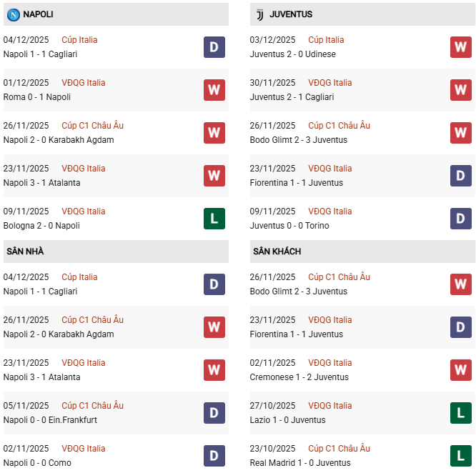Image resolution: width=476 pixels, height=473 pixels.
Task: Click the L badge for Real Madrid 1 - 0 Juventus
Action: tap(461, 456)
